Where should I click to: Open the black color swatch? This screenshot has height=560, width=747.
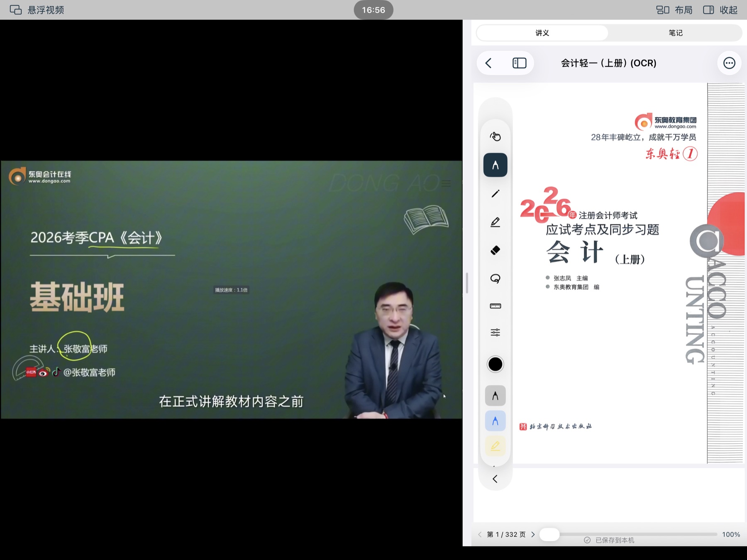[x=495, y=364]
